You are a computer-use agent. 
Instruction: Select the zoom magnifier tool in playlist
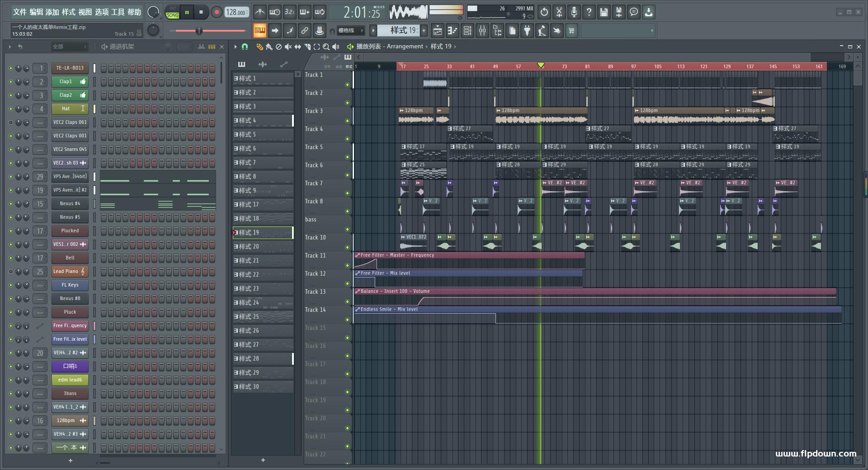tap(326, 47)
